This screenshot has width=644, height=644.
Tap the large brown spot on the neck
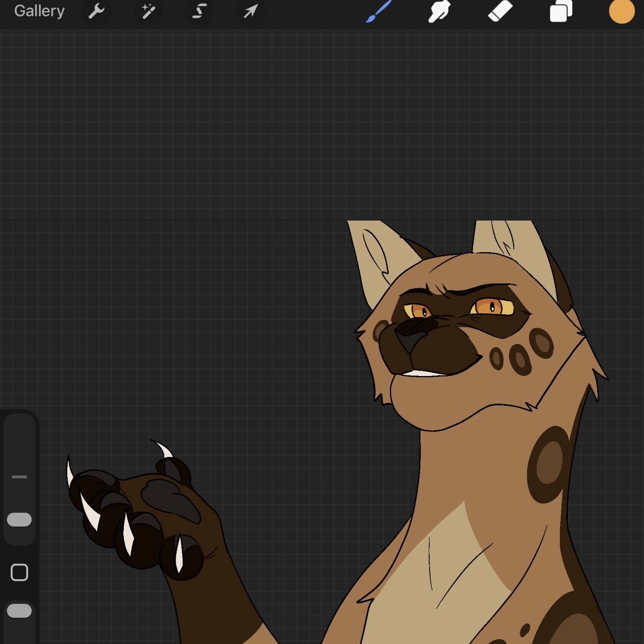[548, 463]
